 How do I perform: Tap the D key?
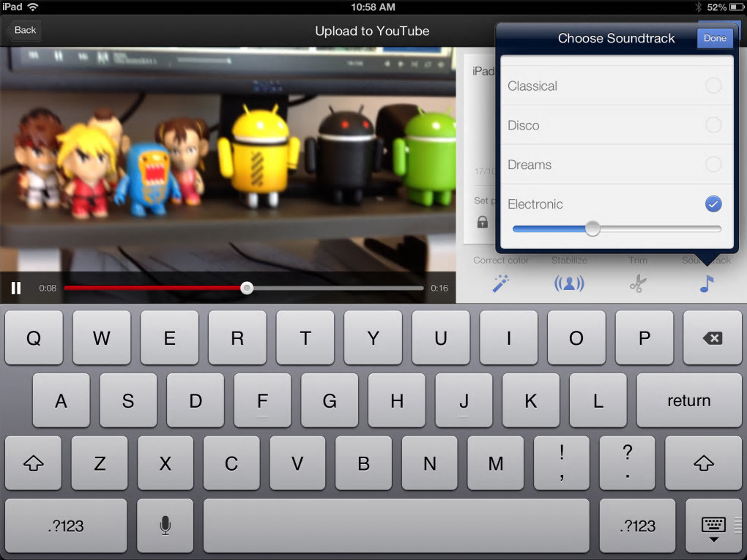pyautogui.click(x=196, y=400)
